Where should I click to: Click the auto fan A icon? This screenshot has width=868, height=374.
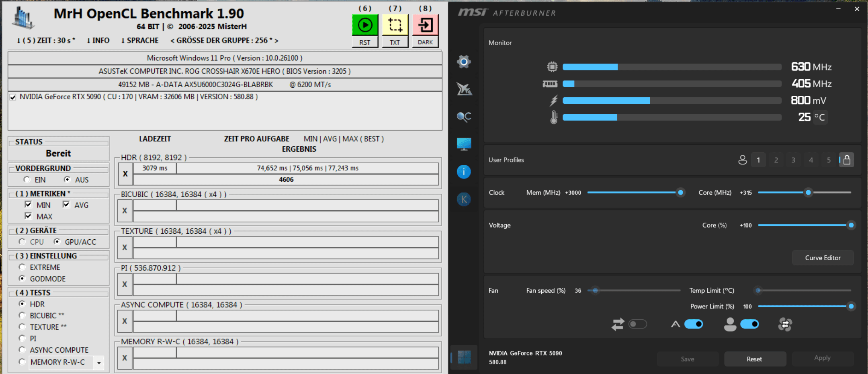click(676, 324)
